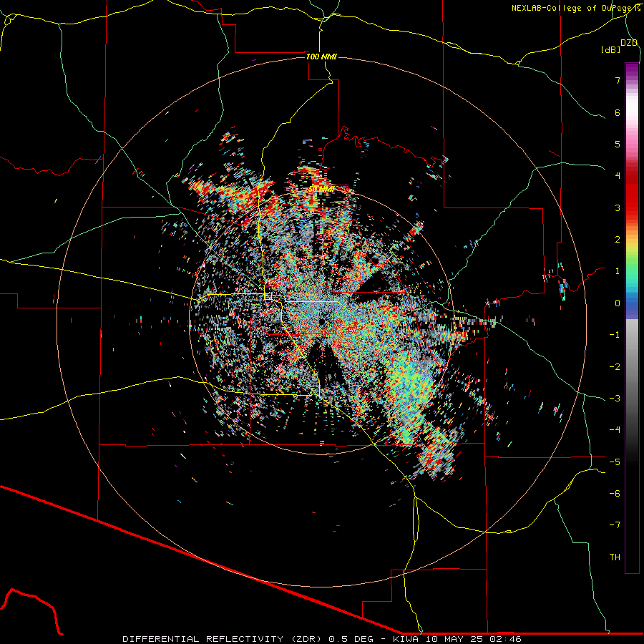Click the DZD label above the color scale
The height and width of the screenshot is (644, 644).
(629, 43)
